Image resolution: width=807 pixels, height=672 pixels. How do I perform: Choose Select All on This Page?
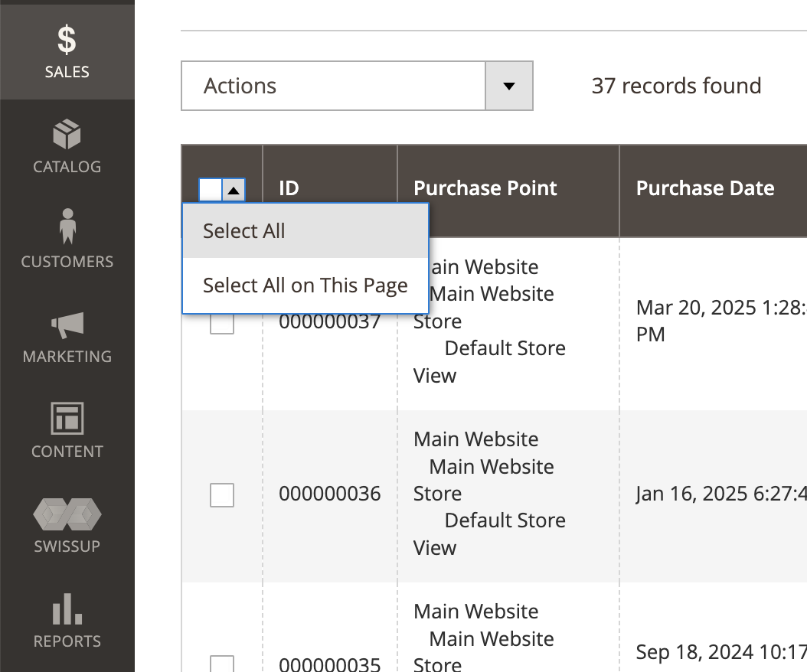(305, 285)
